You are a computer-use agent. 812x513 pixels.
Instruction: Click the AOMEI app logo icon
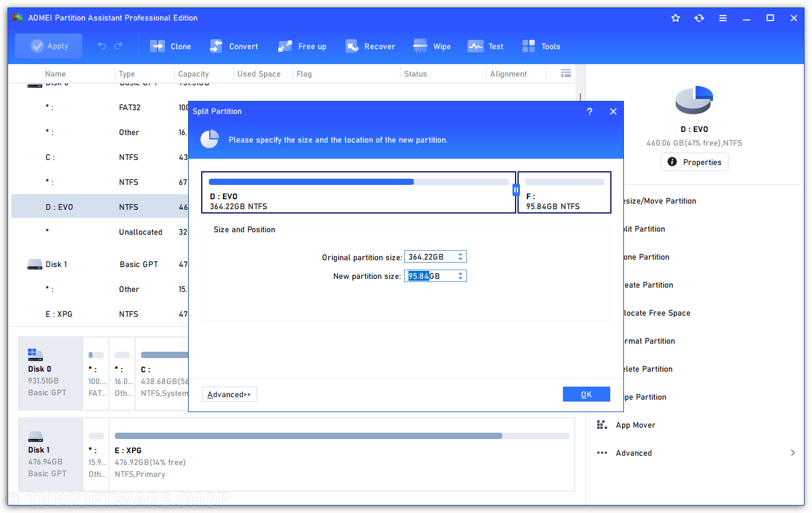click(19, 18)
